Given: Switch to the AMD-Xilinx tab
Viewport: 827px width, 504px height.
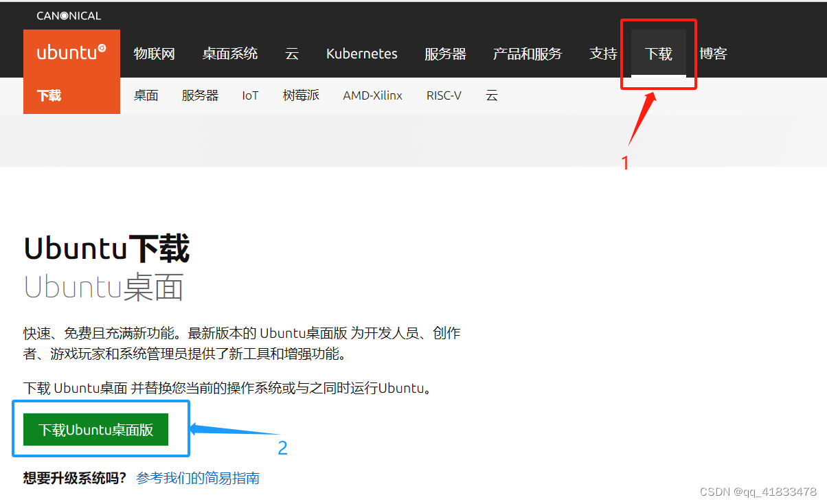Looking at the screenshot, I should [x=373, y=95].
